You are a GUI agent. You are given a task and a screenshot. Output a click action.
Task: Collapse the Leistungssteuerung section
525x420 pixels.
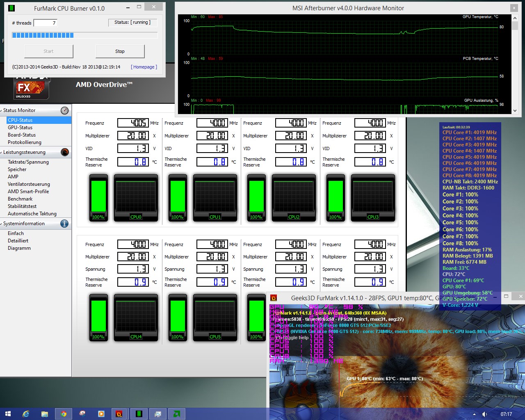coord(1,152)
